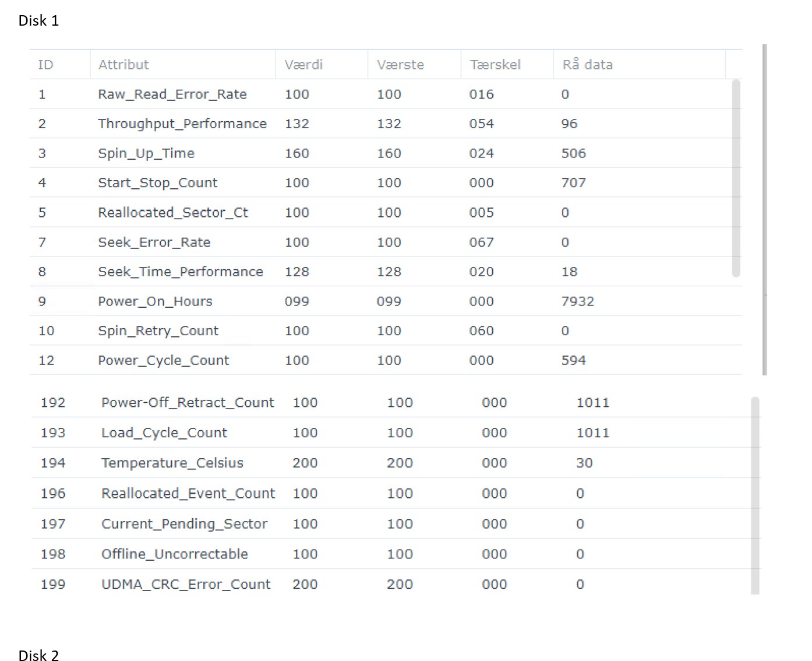The height and width of the screenshot is (661, 812).
Task: Click Værdi 160 in Spin_Up_Time row
Action: coord(297,153)
